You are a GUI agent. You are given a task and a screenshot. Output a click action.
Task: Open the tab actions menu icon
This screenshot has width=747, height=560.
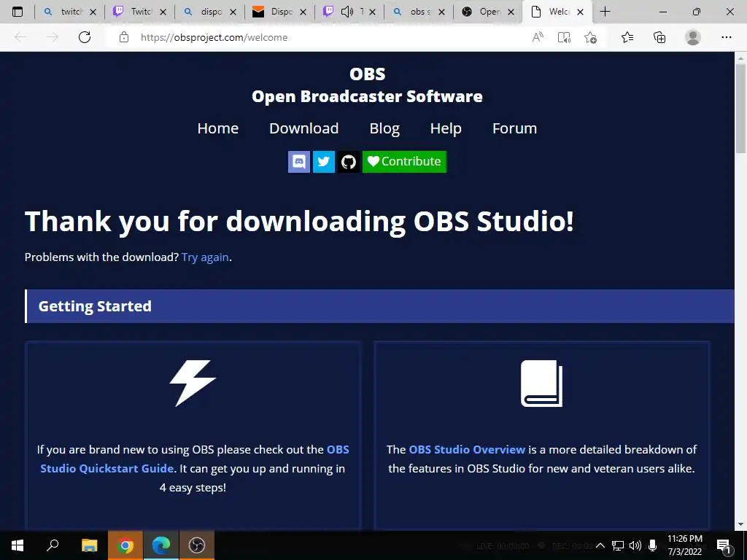click(18, 12)
